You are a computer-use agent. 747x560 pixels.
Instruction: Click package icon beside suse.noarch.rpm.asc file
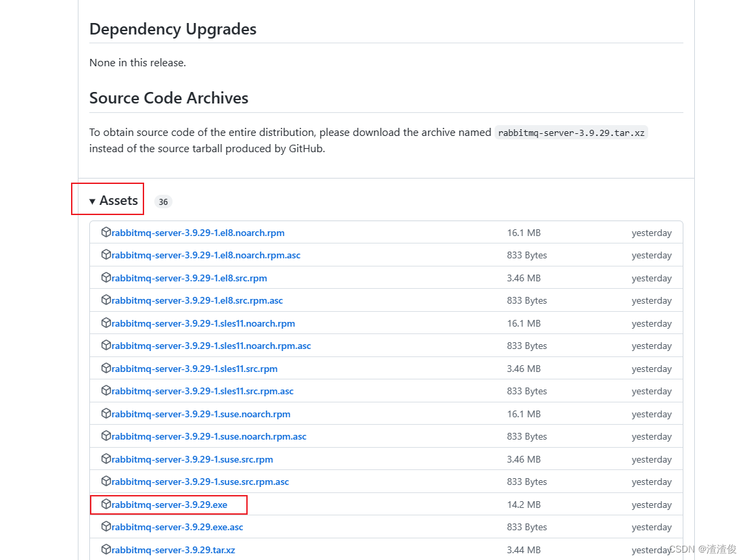[106, 436]
